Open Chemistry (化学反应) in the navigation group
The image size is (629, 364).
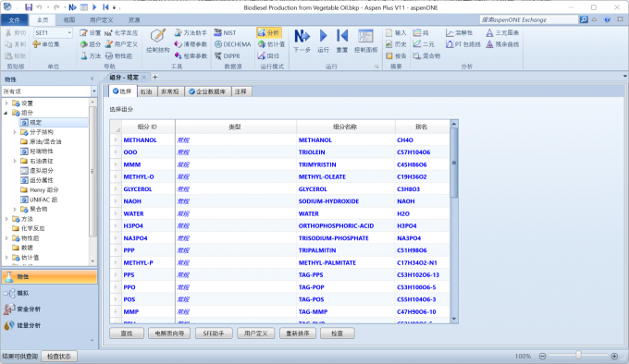pos(121,33)
